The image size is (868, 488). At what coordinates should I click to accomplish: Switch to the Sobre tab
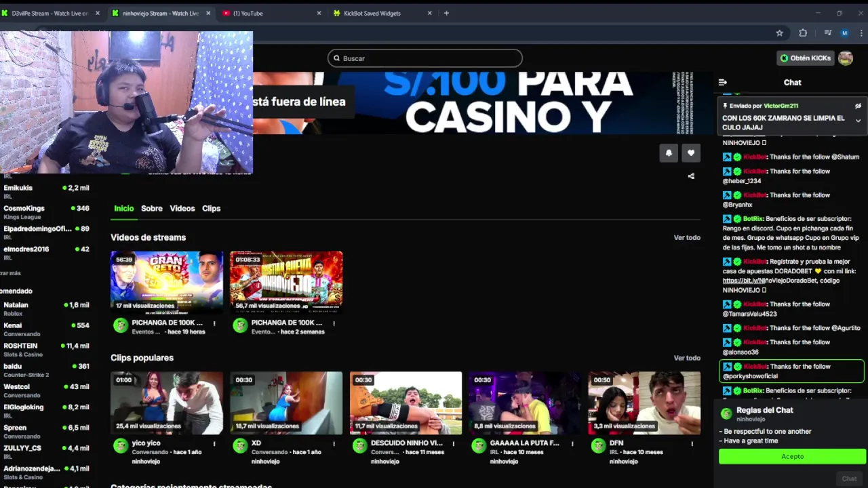(152, 208)
